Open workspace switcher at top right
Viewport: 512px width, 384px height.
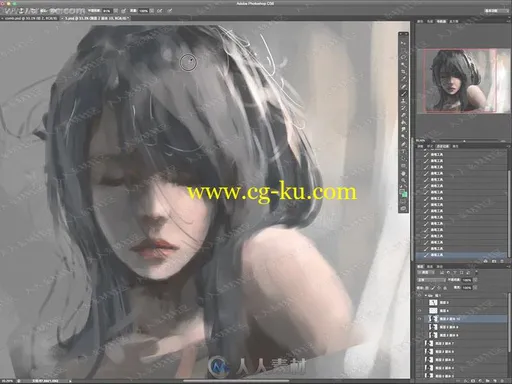[x=496, y=11]
